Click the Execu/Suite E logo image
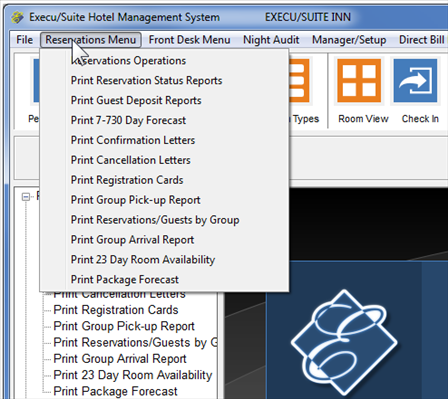Screen dimensions: 448x399 point(344,342)
